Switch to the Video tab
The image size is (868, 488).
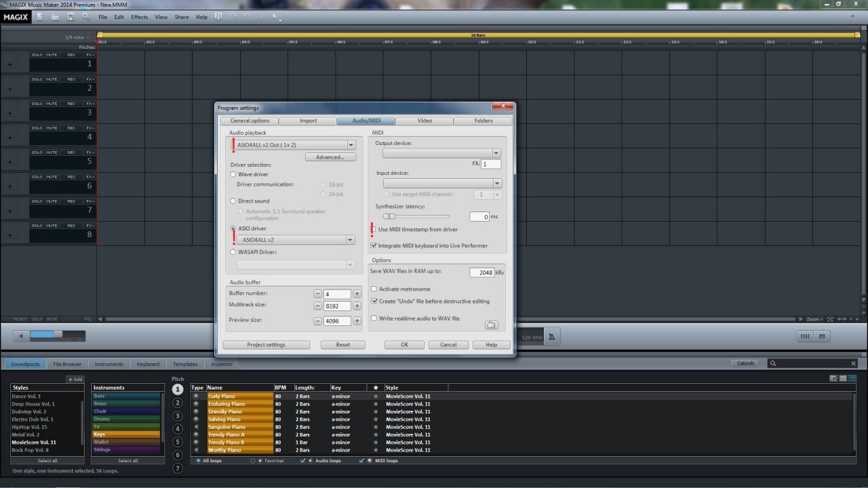[425, 121]
